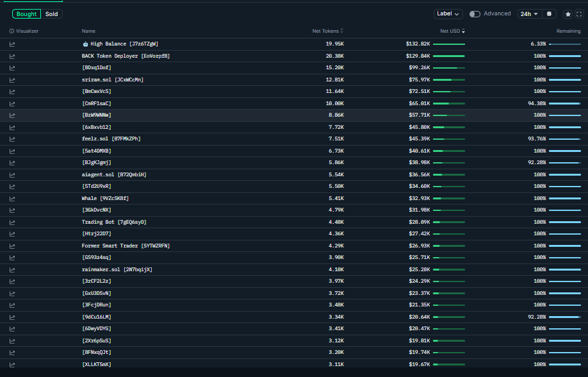Open visualizer chart for Htrj22D7 row
Viewport: 588px width, 377px height.
(x=12, y=234)
